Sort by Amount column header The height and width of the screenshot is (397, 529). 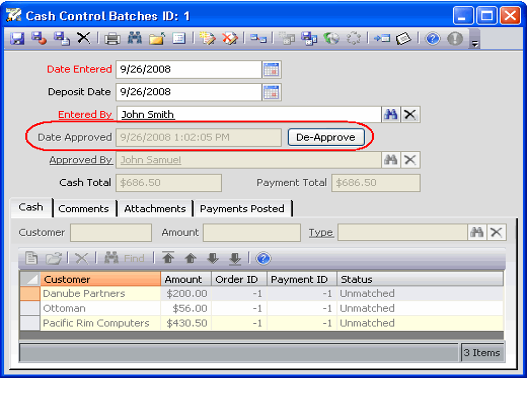click(x=186, y=279)
